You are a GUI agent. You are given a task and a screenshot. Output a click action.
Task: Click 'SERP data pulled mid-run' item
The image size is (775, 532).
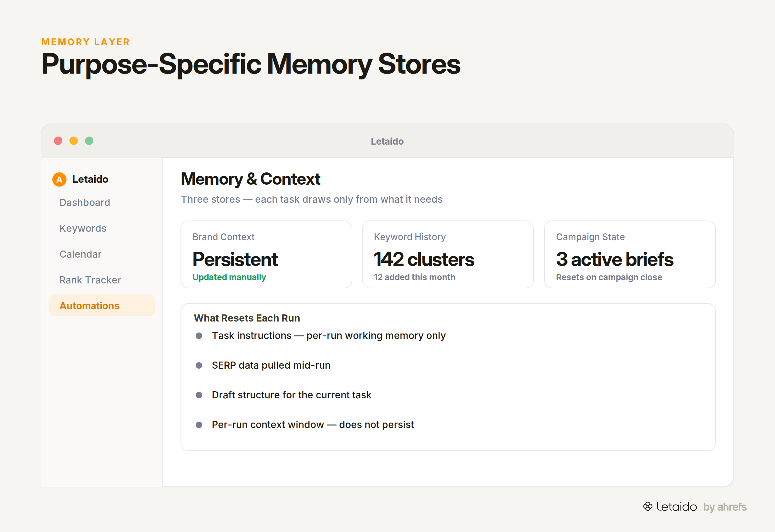pos(271,365)
